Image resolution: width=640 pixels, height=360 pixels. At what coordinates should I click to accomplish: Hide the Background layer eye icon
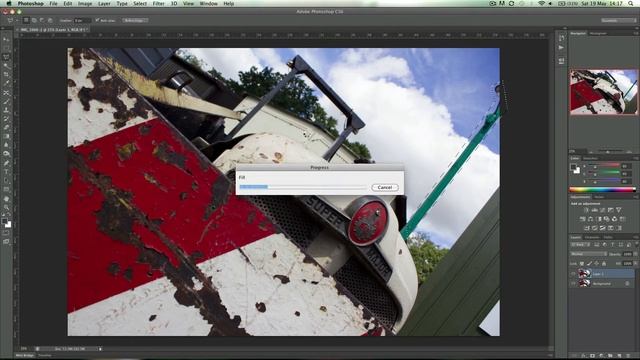point(573,283)
